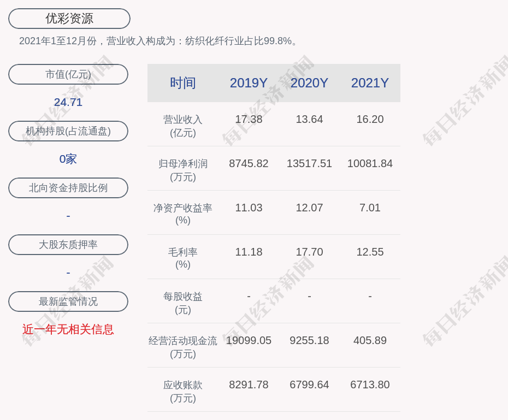Viewport: 508px width, 420px height.
Task: Select the 北向资金持股比例 pill
Action: tap(68, 188)
